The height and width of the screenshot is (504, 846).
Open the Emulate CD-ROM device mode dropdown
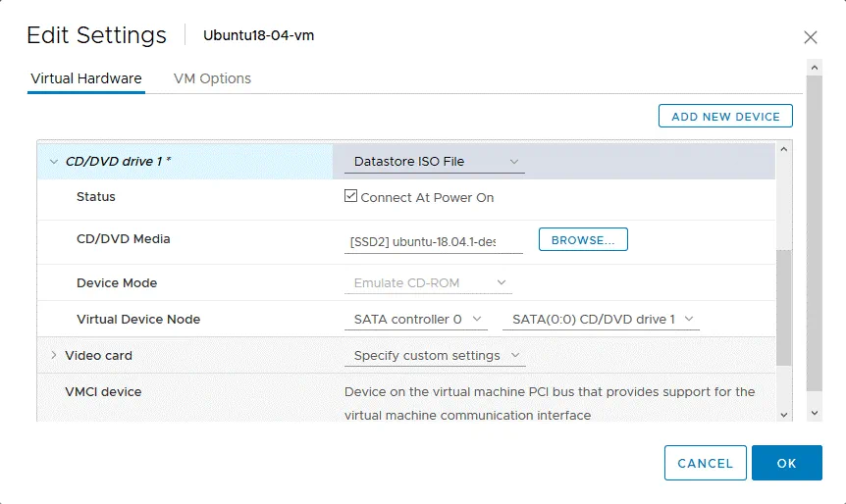428,283
